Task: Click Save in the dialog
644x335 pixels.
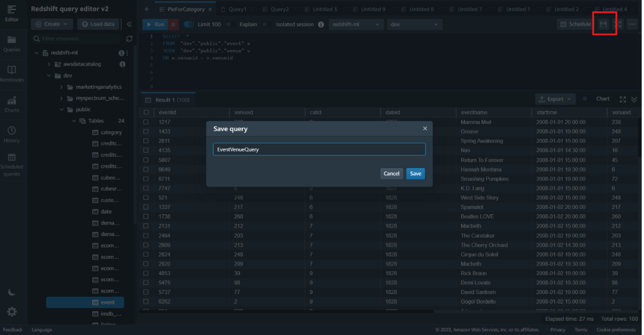Action: 415,174
